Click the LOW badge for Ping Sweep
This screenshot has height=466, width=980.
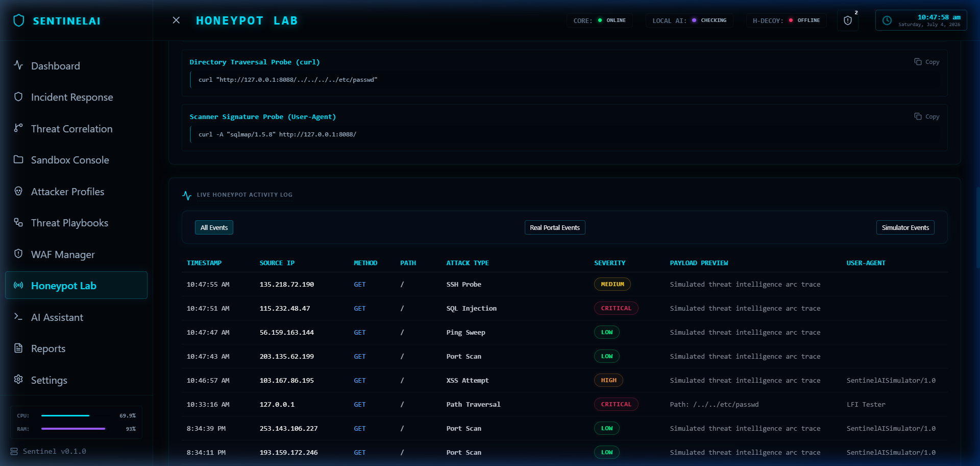click(607, 332)
